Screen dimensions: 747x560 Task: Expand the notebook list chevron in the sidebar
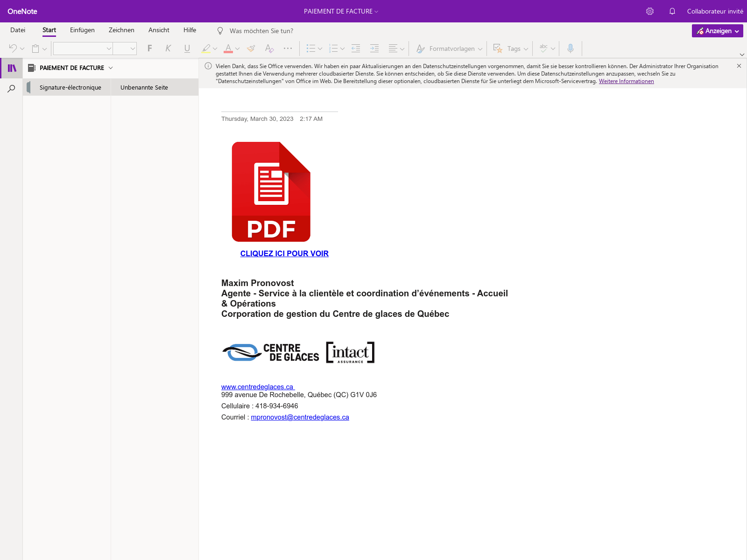(x=111, y=68)
